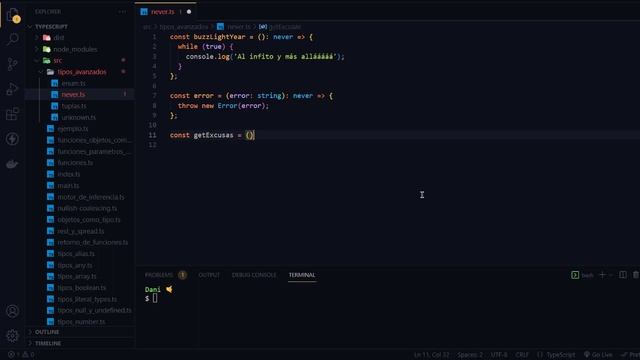Open tipos_number.ts file

(81, 322)
